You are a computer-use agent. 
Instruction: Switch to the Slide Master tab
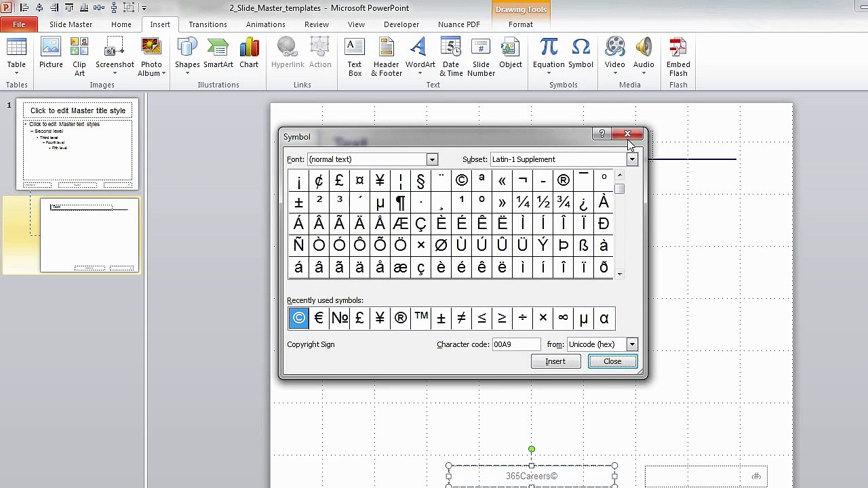pos(71,24)
